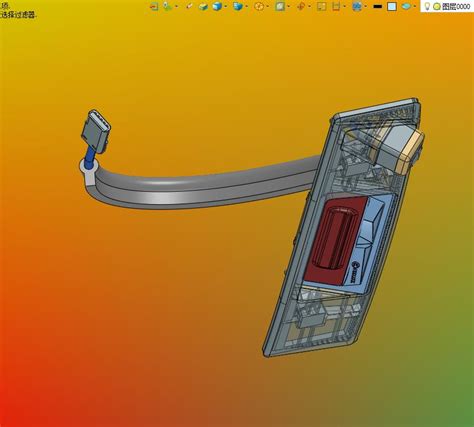The width and height of the screenshot is (474, 427).
Task: Click the red arrow icon at toolbar start
Action: coord(154,6)
